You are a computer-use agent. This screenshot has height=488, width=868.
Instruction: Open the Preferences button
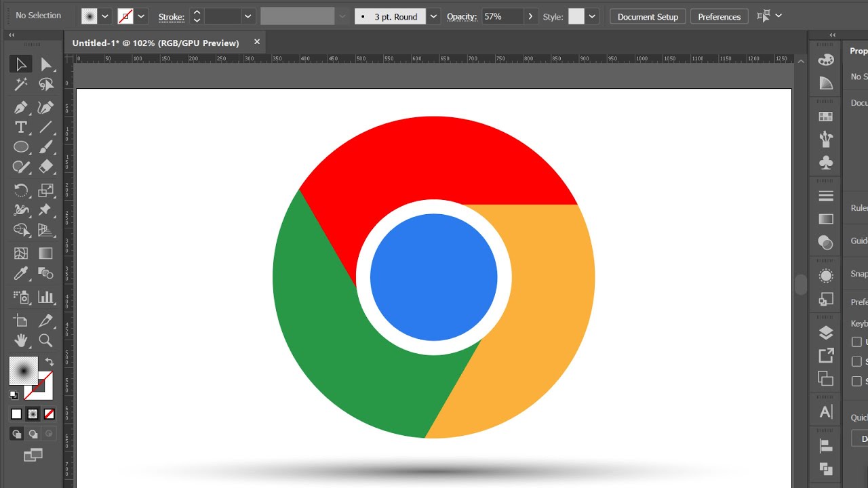pyautogui.click(x=719, y=16)
